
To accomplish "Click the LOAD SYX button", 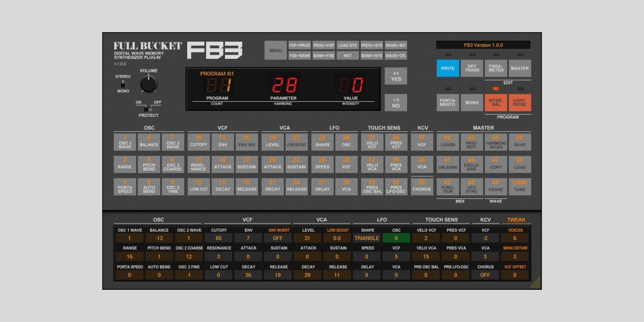I will 347,45.
